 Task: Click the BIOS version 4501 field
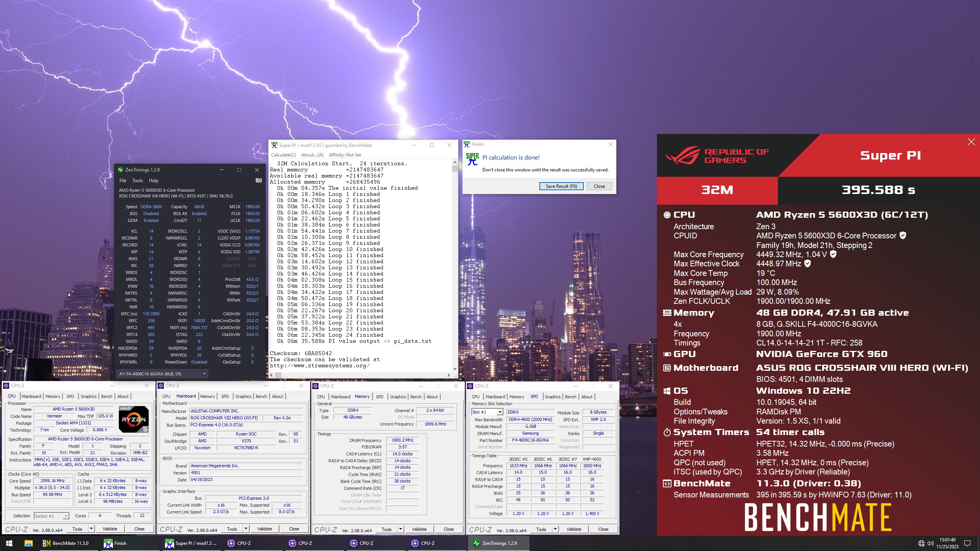(246, 473)
